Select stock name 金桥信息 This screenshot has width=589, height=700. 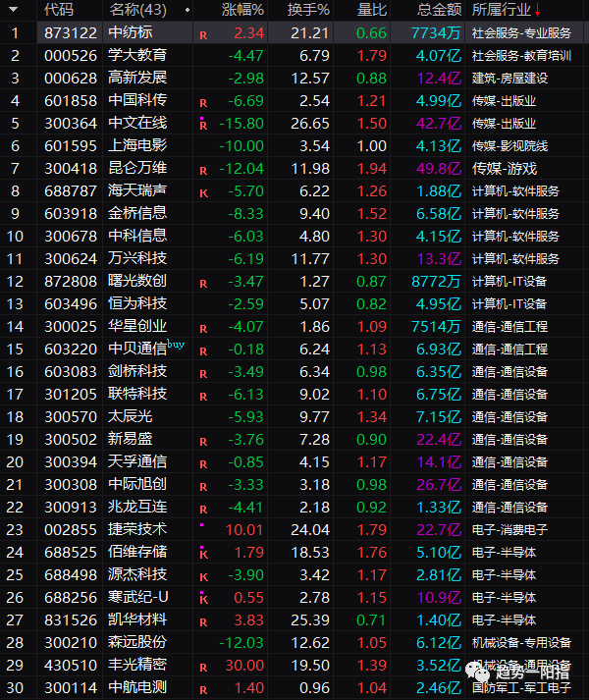[137, 213]
